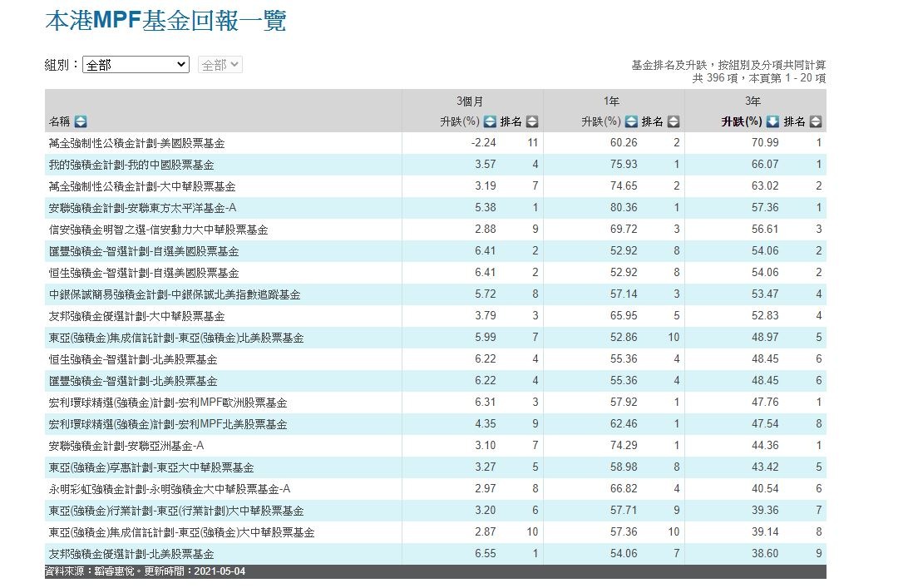This screenshot has width=908, height=588.
Task: Click the 3-year return value 43.42
Action: 765,467
